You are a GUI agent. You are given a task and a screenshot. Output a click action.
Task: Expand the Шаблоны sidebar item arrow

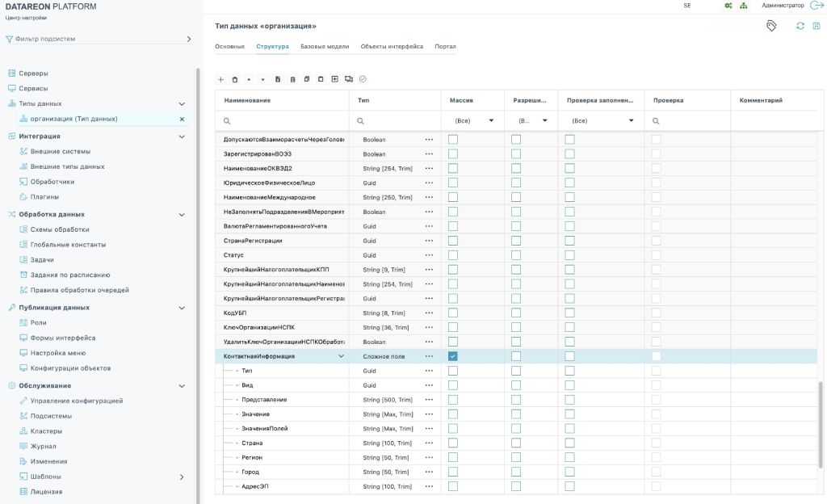click(181, 477)
